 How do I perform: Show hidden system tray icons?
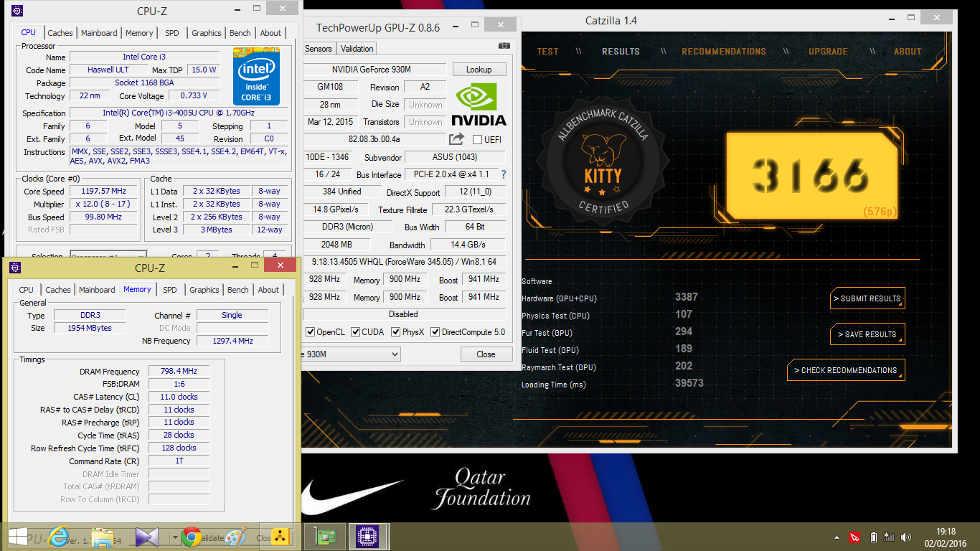click(x=837, y=537)
